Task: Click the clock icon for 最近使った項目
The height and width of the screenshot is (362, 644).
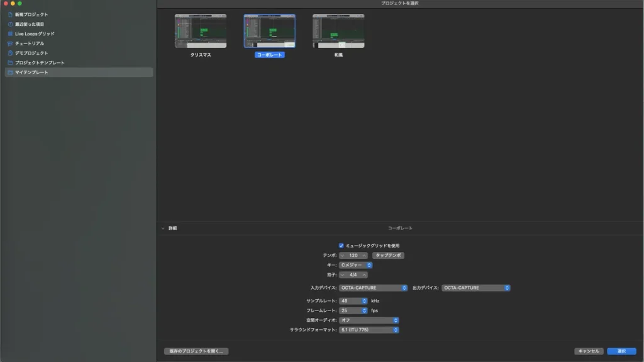Action: pos(10,24)
